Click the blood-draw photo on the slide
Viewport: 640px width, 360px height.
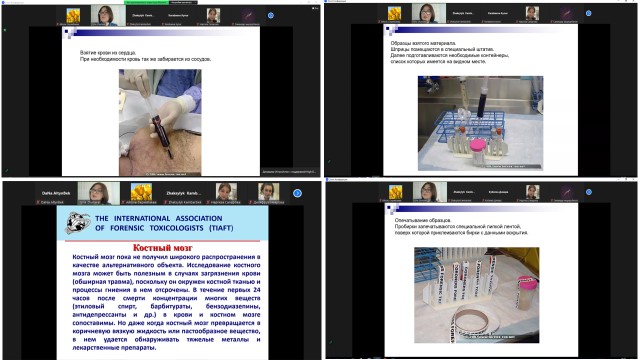coord(160,122)
